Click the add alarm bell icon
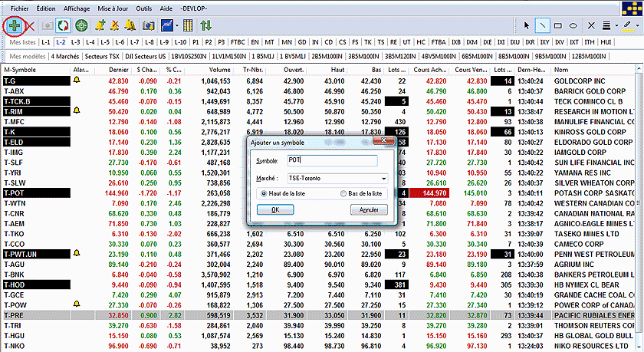Viewport: 644px width, 352px height. click(x=100, y=26)
